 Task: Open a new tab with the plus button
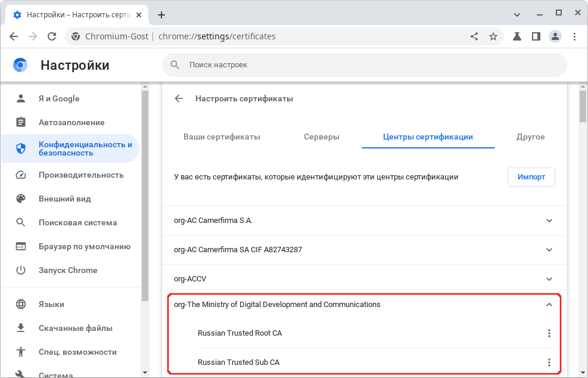(161, 15)
